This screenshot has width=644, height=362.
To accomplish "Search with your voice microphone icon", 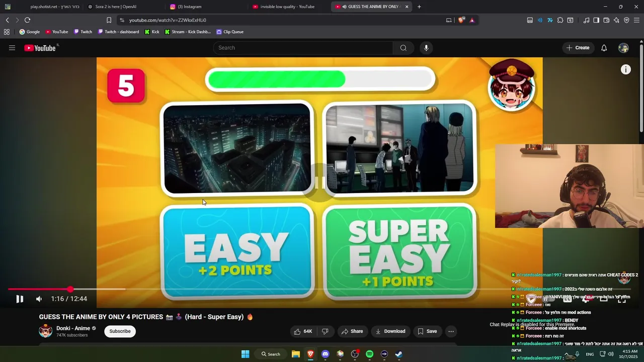I will tap(426, 48).
